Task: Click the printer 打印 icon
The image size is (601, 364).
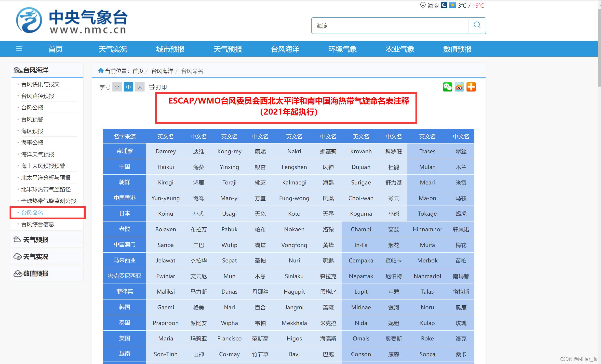Action: click(152, 87)
